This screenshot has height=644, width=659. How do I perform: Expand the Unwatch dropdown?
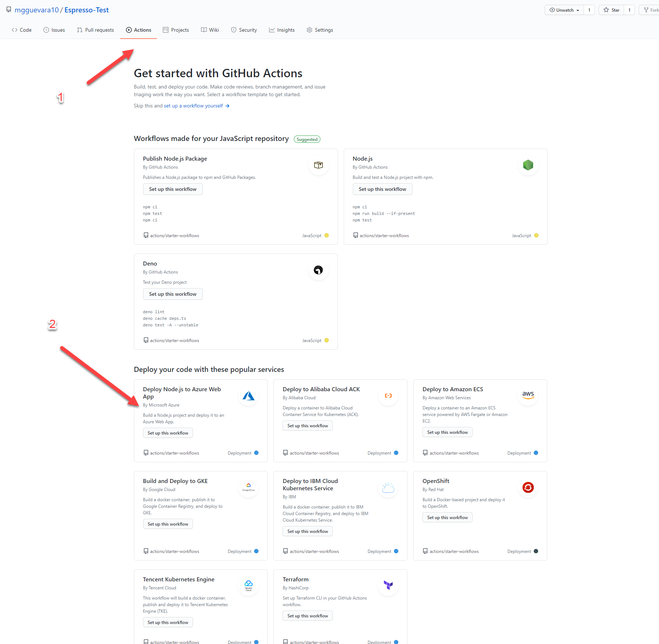pos(564,10)
